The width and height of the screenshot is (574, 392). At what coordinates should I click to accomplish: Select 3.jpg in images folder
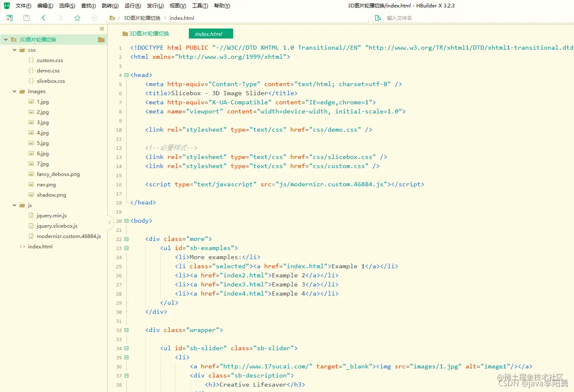43,122
